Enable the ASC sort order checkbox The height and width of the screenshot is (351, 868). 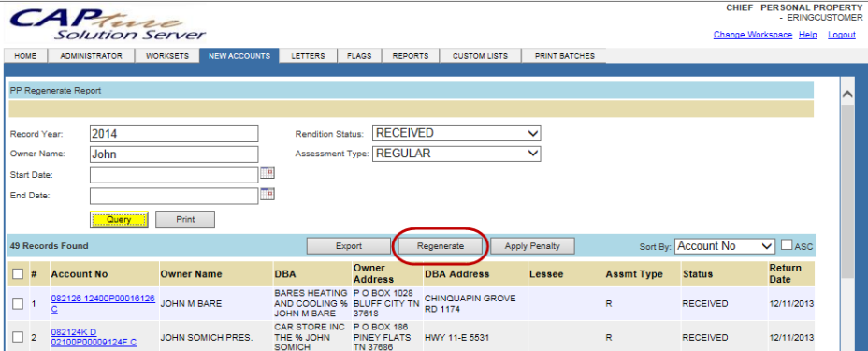tap(786, 244)
